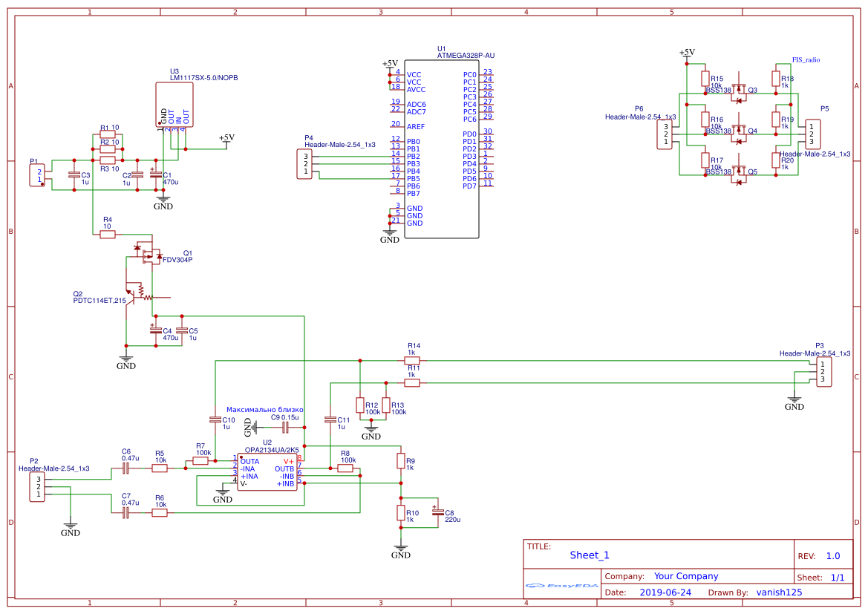Select the R4 10 ohm resistor
The height and width of the screenshot is (614, 868).
point(108,235)
